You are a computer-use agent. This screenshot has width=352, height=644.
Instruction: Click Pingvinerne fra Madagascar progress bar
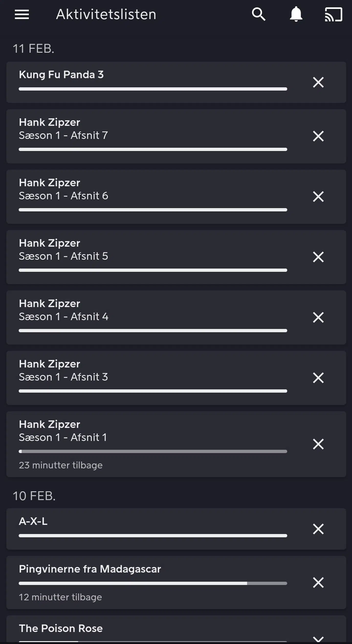pos(153,583)
